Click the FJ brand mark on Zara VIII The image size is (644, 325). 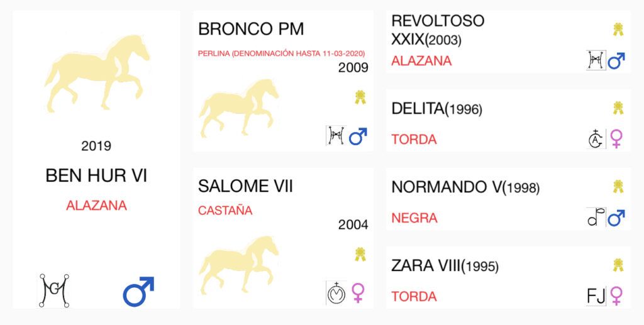[596, 296]
